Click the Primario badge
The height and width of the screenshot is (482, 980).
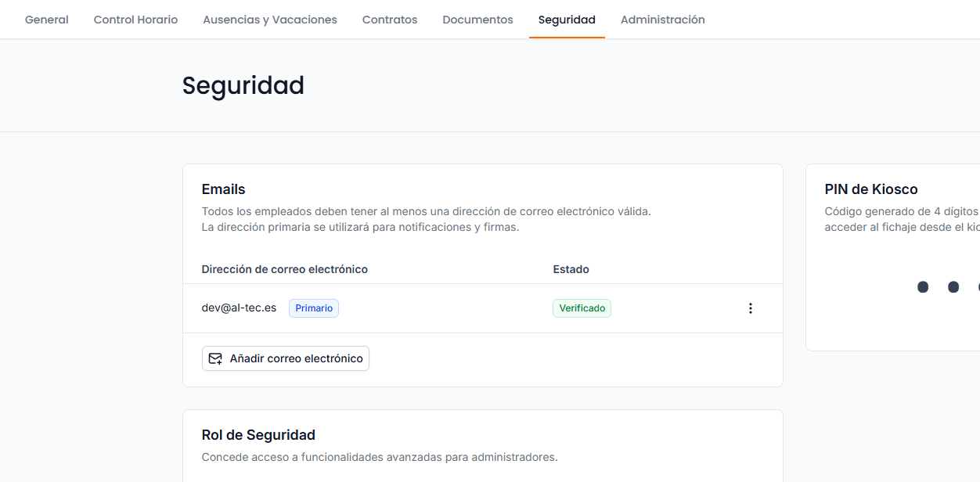click(x=314, y=308)
